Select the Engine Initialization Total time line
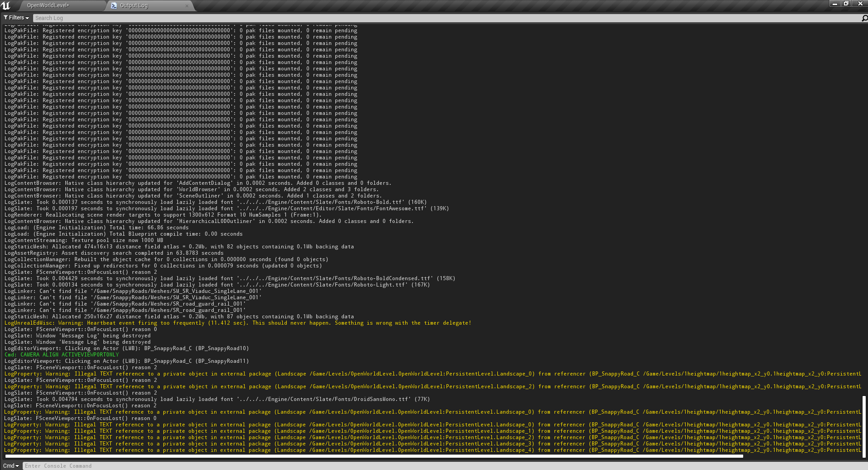Image resolution: width=868 pixels, height=470 pixels. [96, 228]
